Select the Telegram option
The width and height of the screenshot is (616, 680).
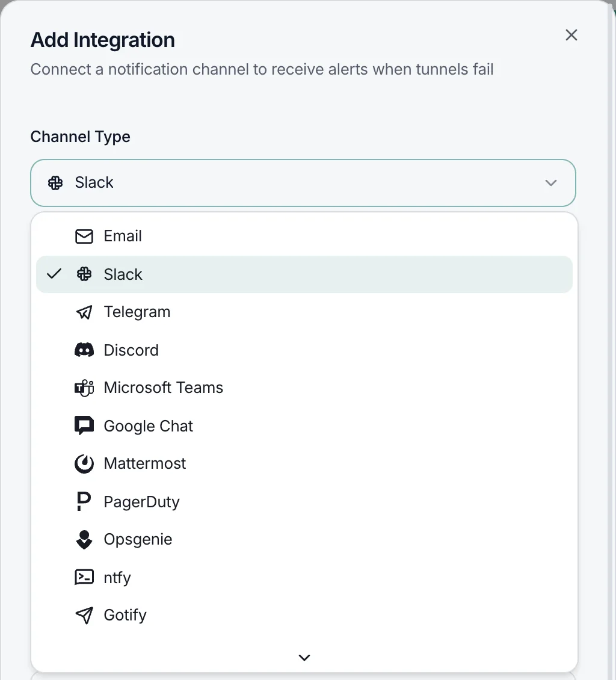(x=304, y=312)
